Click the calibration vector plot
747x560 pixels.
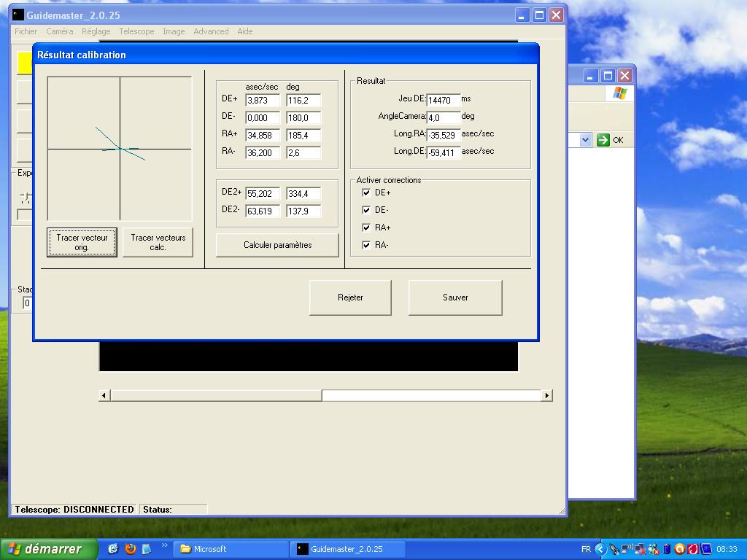pyautogui.click(x=120, y=149)
